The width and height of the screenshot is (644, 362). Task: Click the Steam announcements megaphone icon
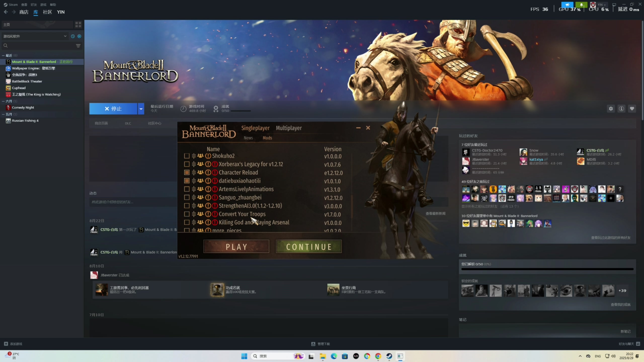[567, 5]
